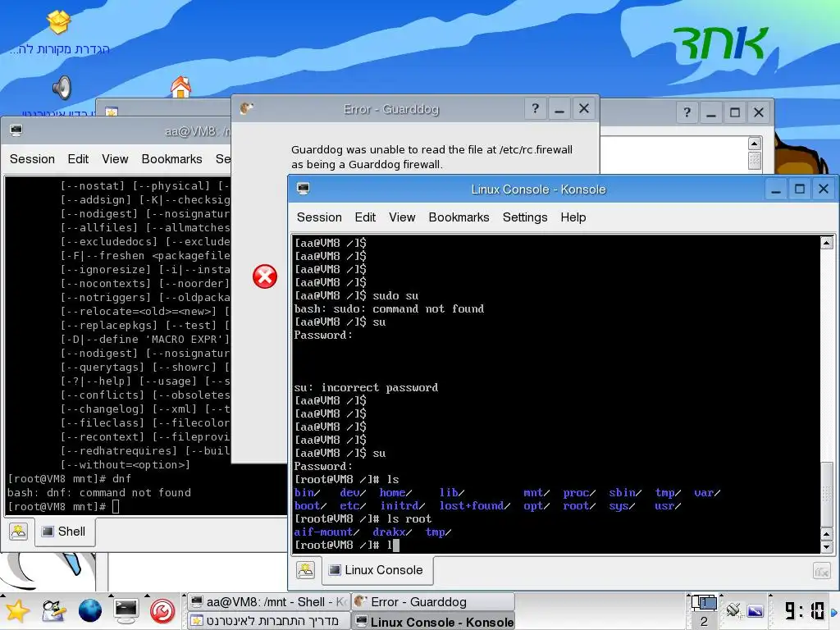Switch to desktop 2 in the pager
This screenshot has height=630, width=840.
704,622
